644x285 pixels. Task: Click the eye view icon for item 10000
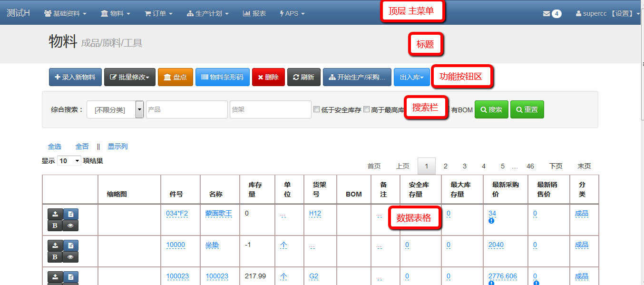tap(70, 257)
